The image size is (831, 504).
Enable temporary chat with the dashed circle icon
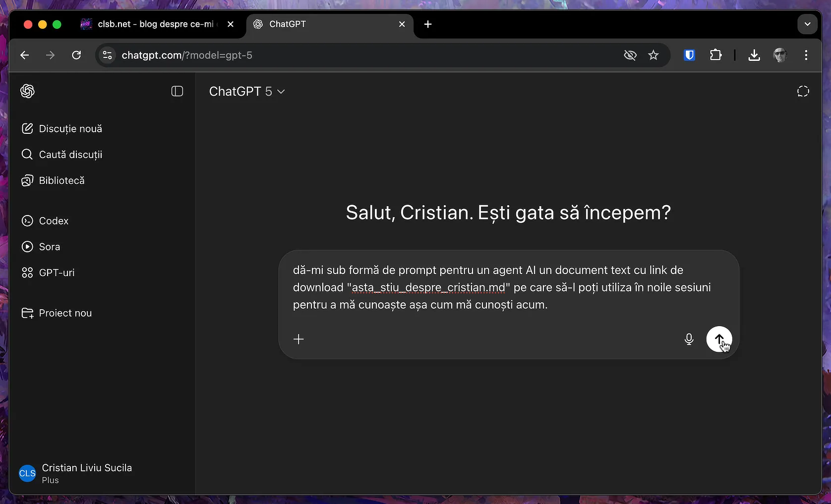coord(803,91)
